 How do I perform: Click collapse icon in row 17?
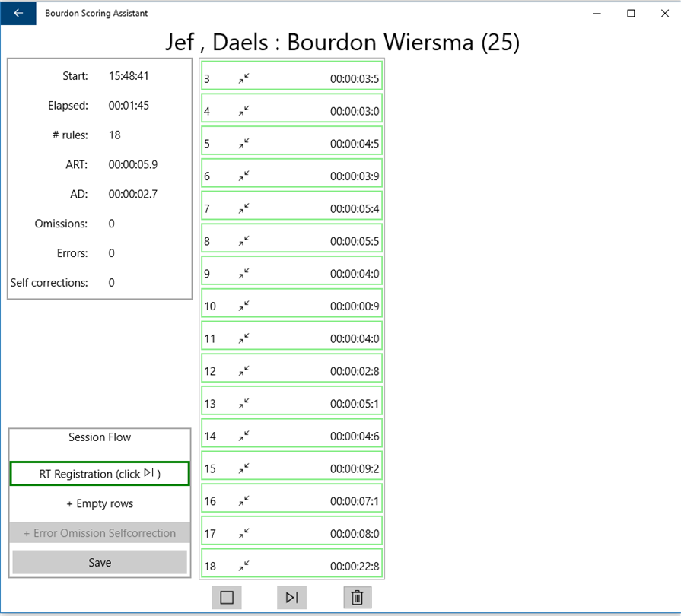click(243, 534)
